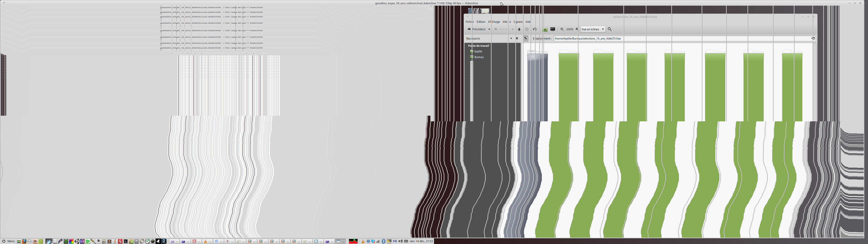
Task: Open the Menu button on the taskbar
Action: [x=8, y=241]
